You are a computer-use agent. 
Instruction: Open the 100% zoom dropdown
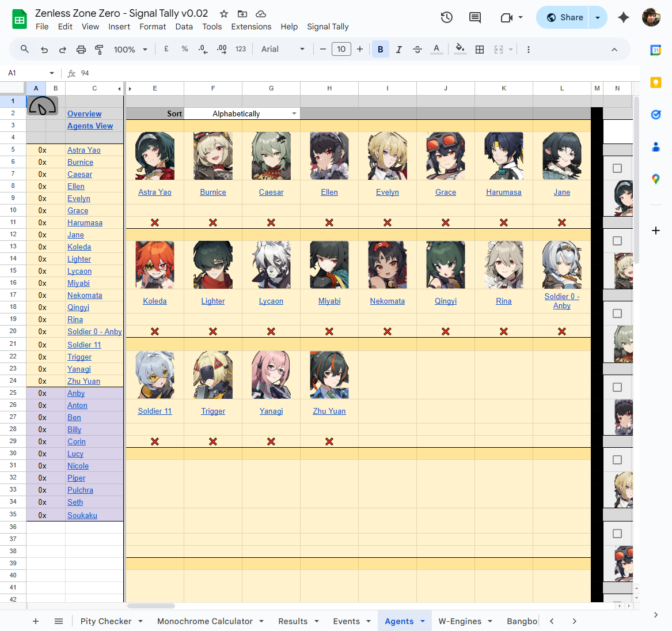tap(131, 50)
